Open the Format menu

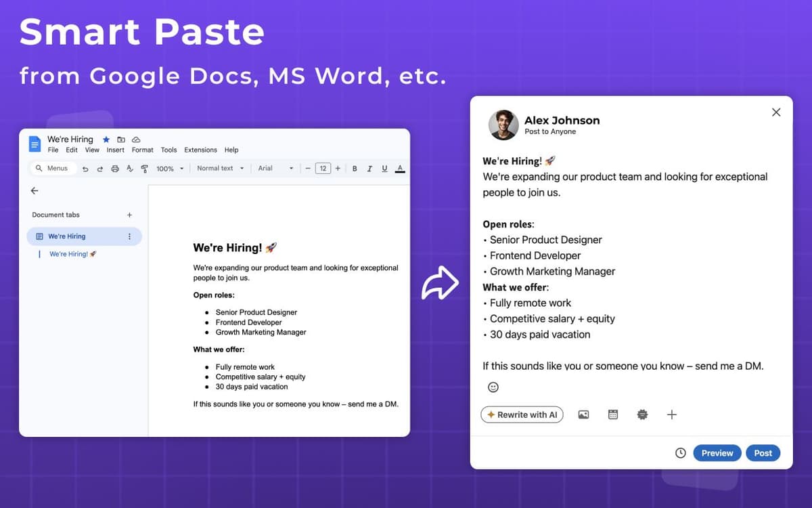tap(143, 150)
